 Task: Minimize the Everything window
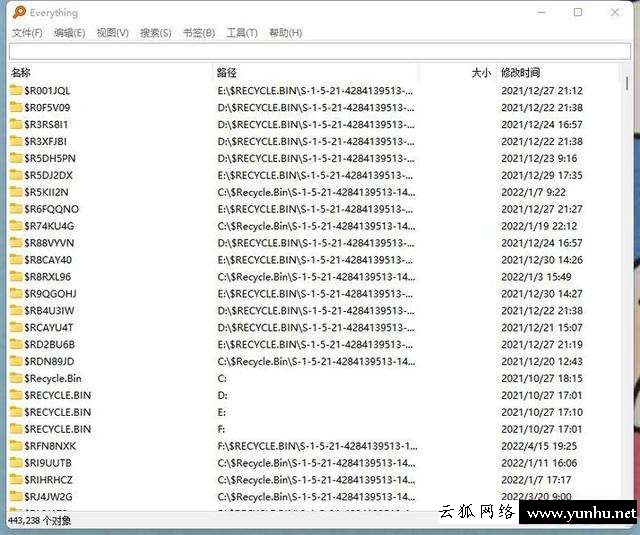point(542,12)
